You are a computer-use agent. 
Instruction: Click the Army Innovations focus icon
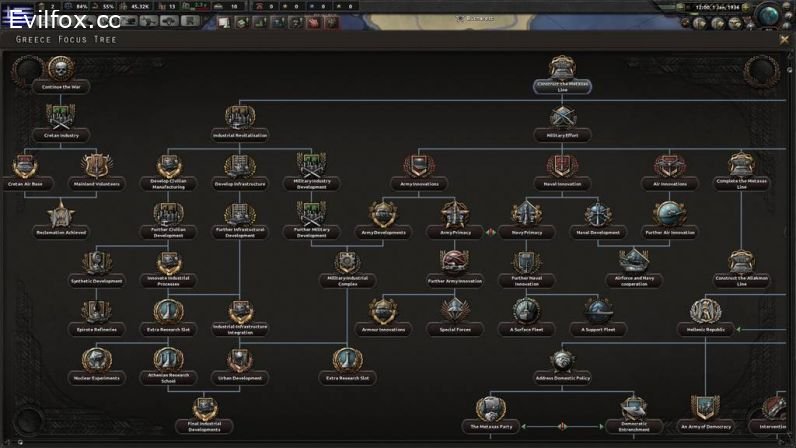click(x=420, y=168)
